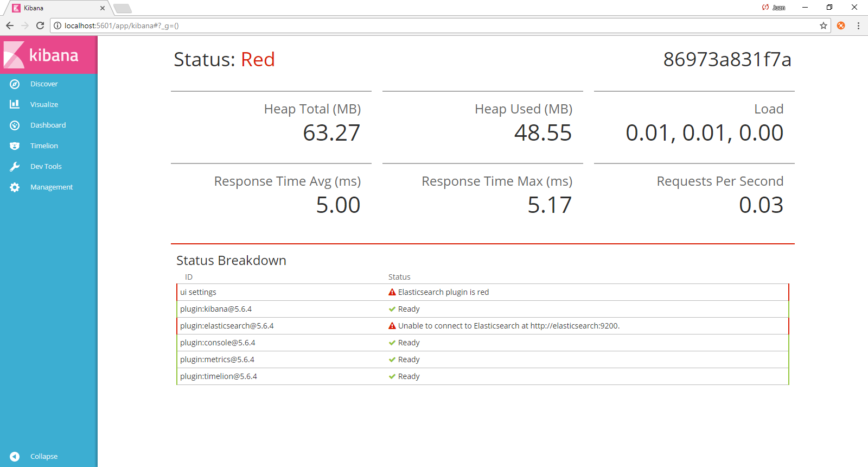Click the site info icon in address bar
This screenshot has width=868, height=467.
pyautogui.click(x=58, y=26)
